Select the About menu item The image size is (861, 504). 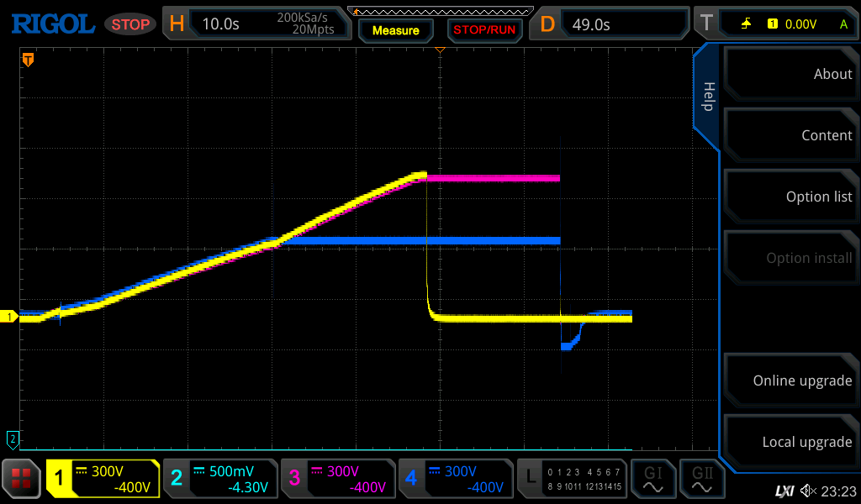tap(790, 74)
